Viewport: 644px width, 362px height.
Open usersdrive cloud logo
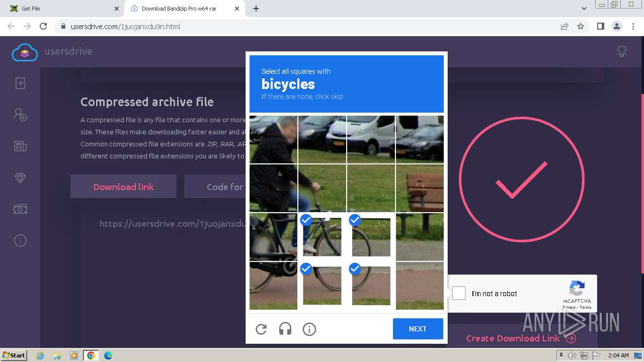[25, 52]
